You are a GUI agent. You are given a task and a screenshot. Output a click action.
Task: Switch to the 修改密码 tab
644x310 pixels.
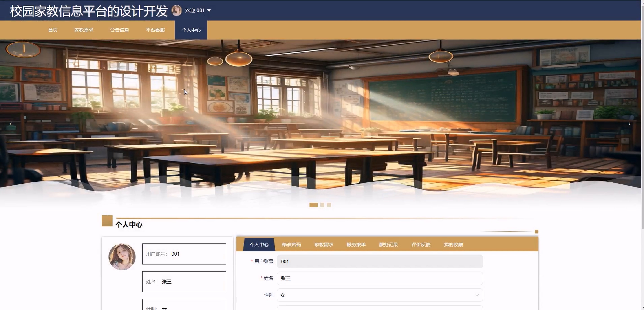(x=291, y=244)
